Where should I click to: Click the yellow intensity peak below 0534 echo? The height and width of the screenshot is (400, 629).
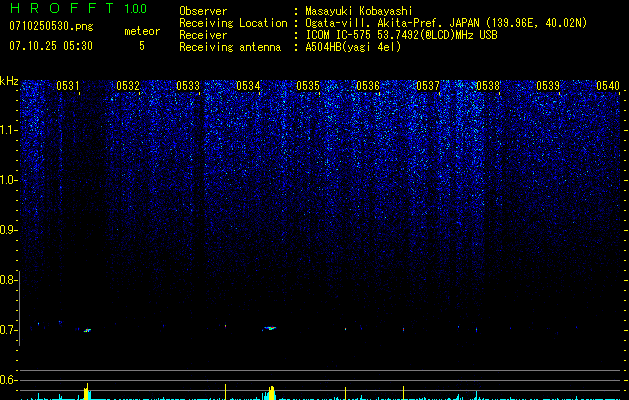click(272, 393)
